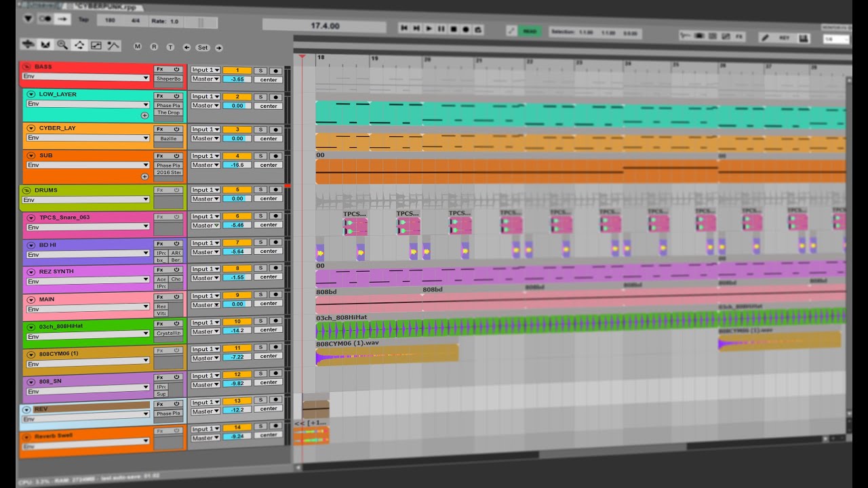
Task: Jump to project end transport button
Action: 417,28
